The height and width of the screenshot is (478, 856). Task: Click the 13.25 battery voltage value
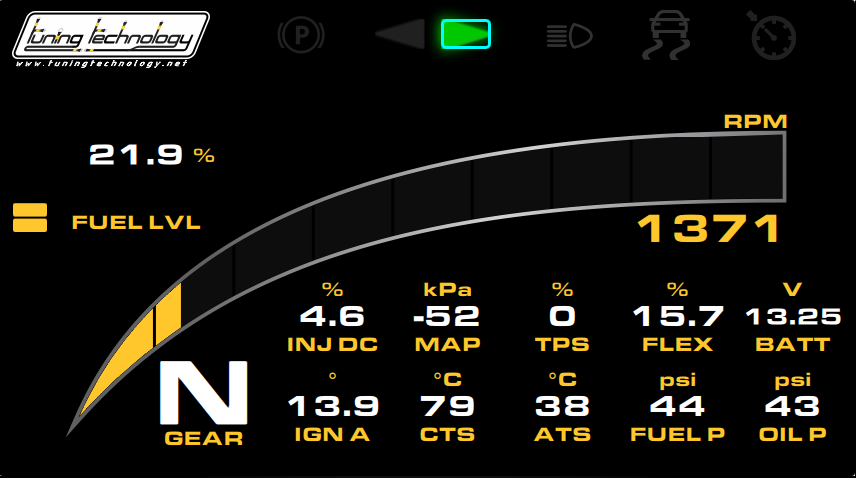tap(793, 316)
